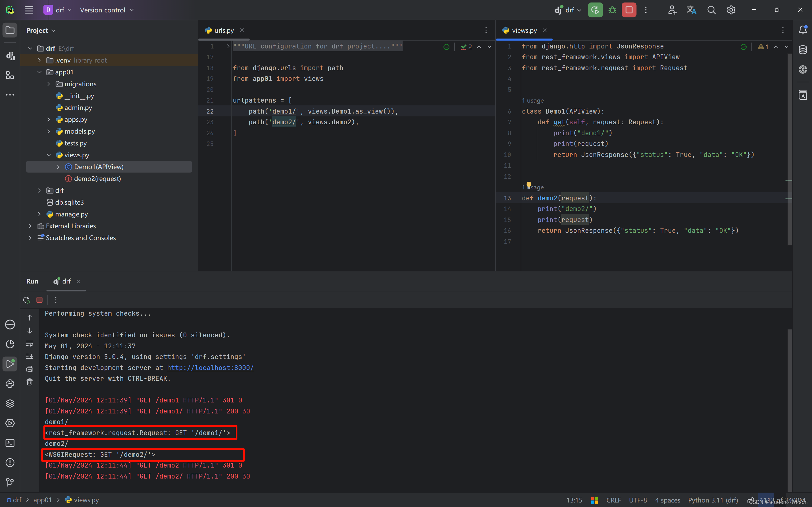
Task: Expand the .venv folder
Action: point(39,60)
